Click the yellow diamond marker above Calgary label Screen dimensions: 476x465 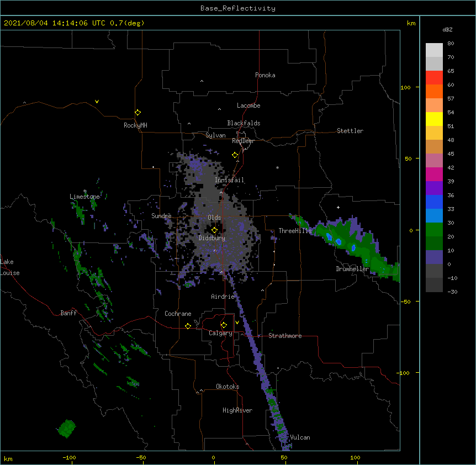point(224,325)
